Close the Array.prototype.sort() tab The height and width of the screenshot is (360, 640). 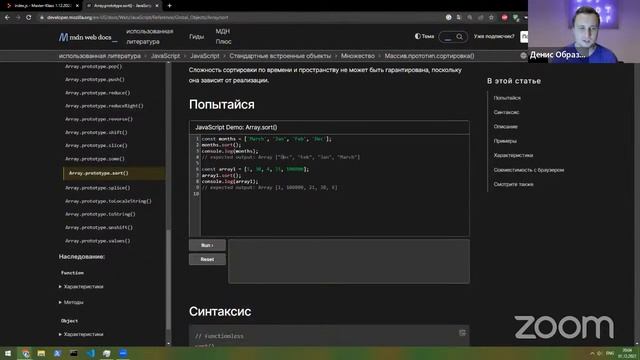tap(157, 6)
